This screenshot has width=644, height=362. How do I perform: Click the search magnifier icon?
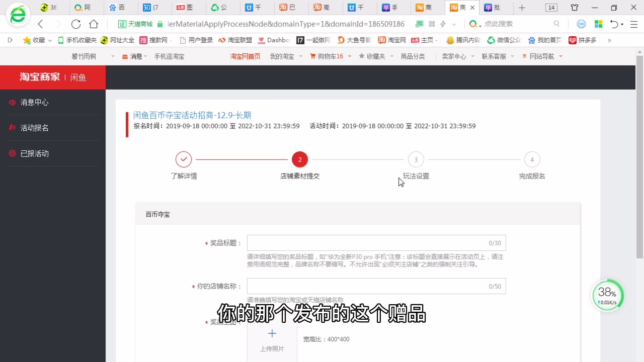click(x=556, y=24)
